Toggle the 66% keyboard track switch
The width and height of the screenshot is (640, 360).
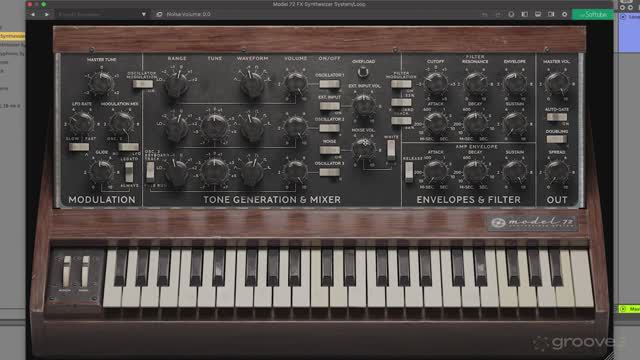(401, 120)
